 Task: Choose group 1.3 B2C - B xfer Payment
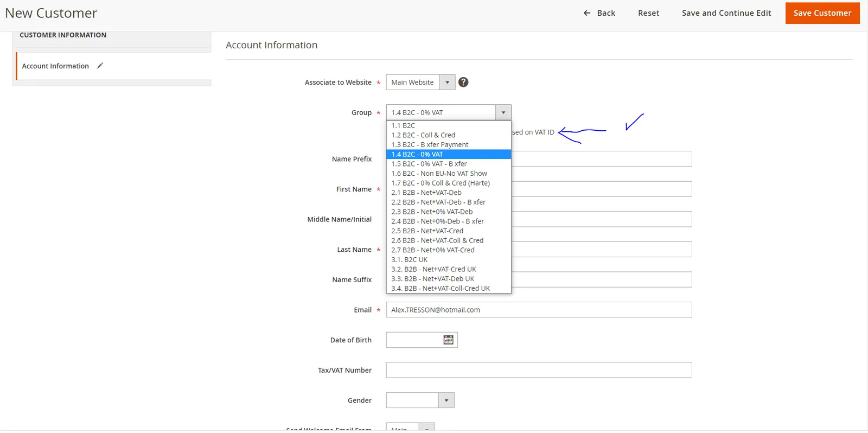(449, 145)
